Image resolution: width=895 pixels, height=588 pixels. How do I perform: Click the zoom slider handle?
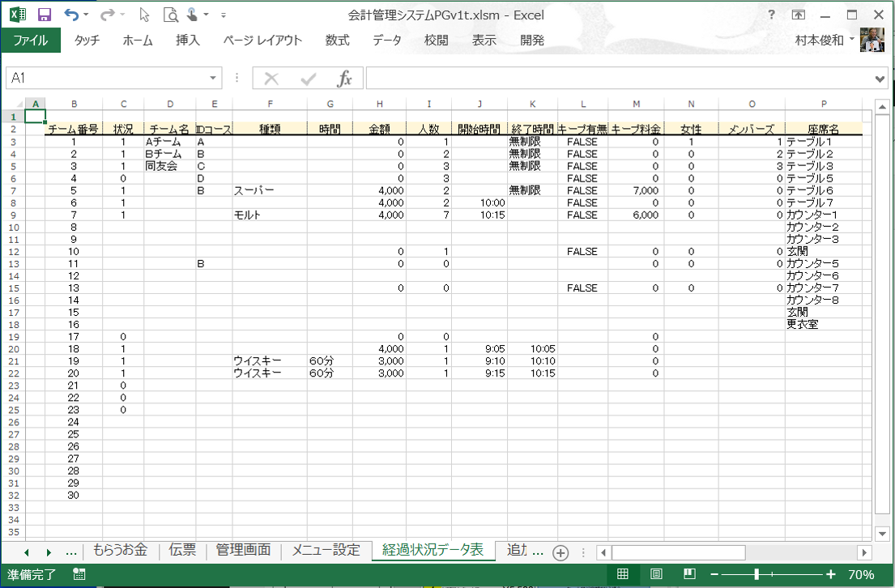(756, 574)
